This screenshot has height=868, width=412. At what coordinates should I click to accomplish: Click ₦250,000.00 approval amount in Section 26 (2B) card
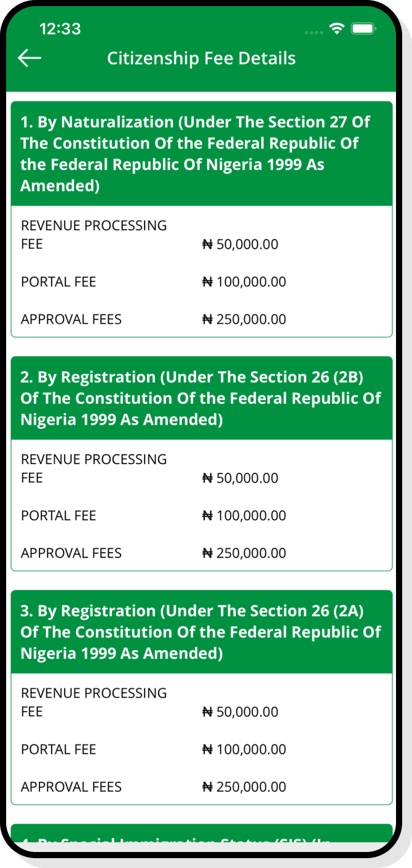[x=244, y=553]
